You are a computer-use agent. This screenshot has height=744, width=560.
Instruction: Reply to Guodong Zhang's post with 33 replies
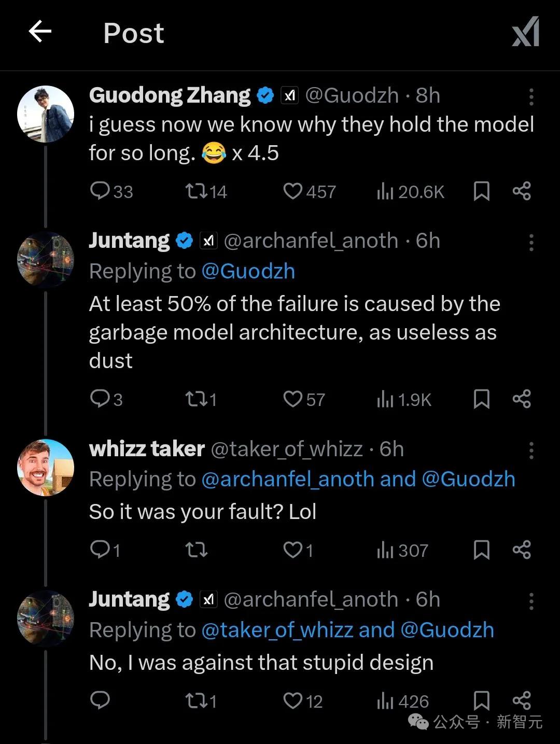pos(100,191)
